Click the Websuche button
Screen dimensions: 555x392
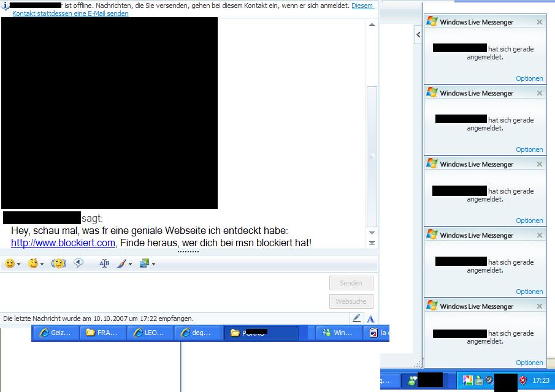click(351, 301)
